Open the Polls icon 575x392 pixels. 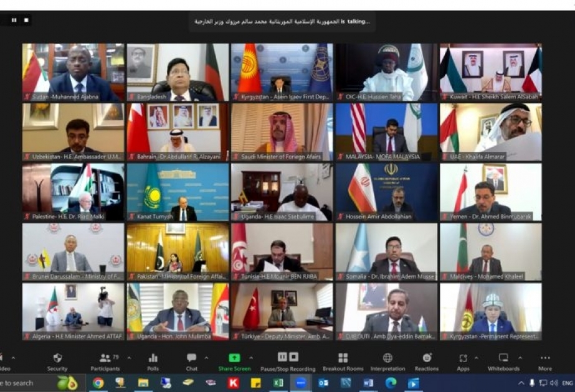pyautogui.click(x=153, y=362)
